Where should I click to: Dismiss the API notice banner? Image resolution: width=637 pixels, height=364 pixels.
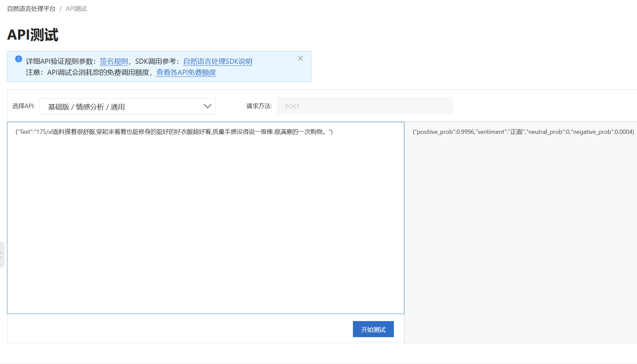click(x=300, y=58)
